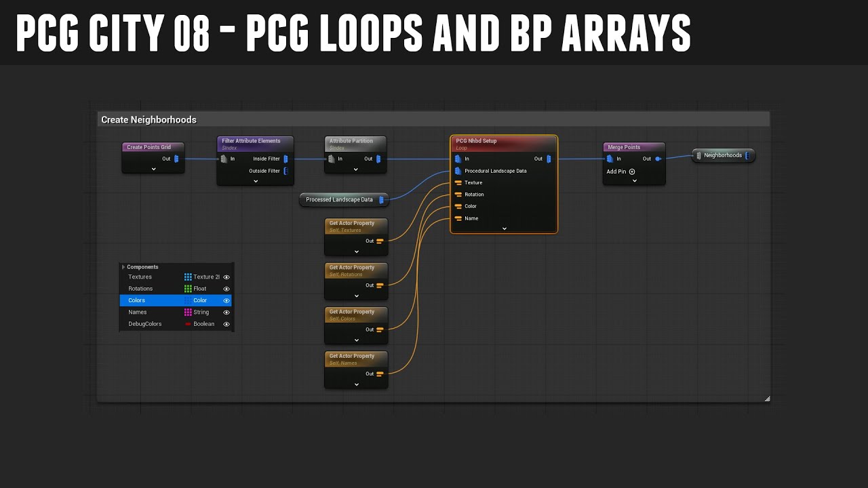868x488 pixels.
Task: Click the Texture input pin on PCG Nhbd Setup
Action: (458, 182)
